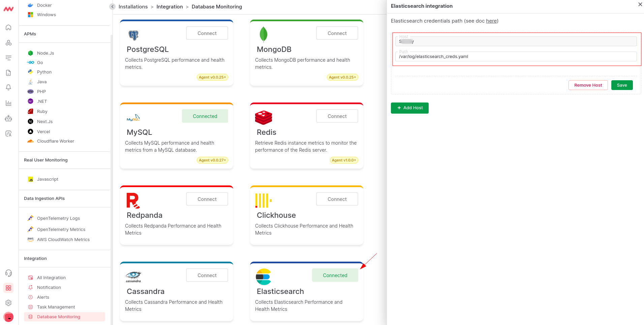Open OpenTelemetry Logs item

(58, 218)
